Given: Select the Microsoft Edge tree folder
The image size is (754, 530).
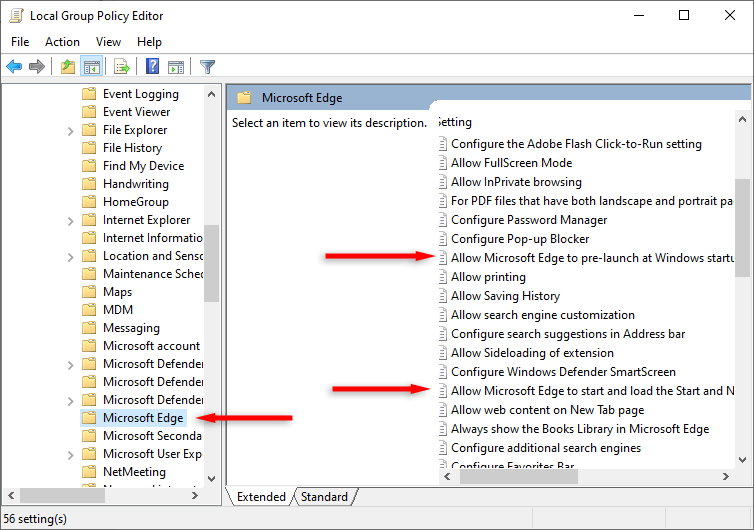Looking at the screenshot, I should [143, 418].
